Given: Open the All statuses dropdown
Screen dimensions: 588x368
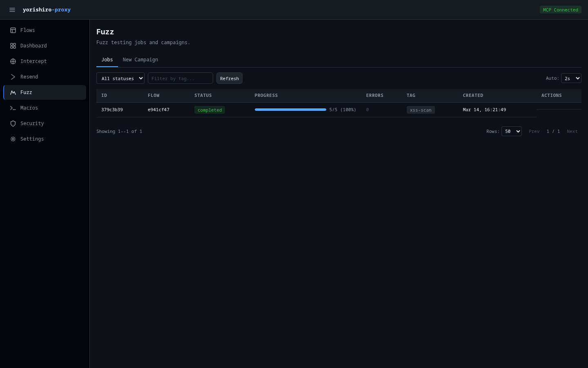Looking at the screenshot, I should click(x=120, y=78).
